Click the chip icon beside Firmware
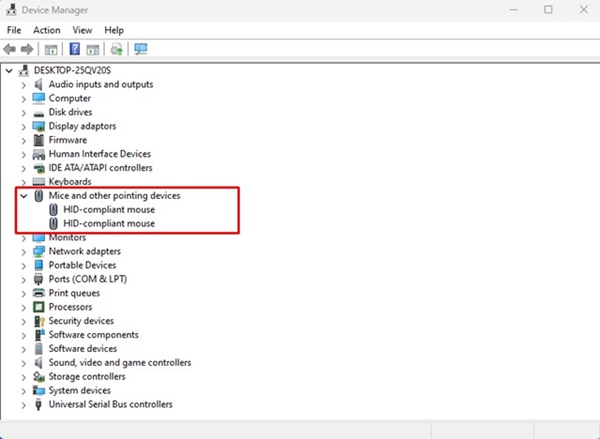This screenshot has width=600, height=439. (x=39, y=140)
